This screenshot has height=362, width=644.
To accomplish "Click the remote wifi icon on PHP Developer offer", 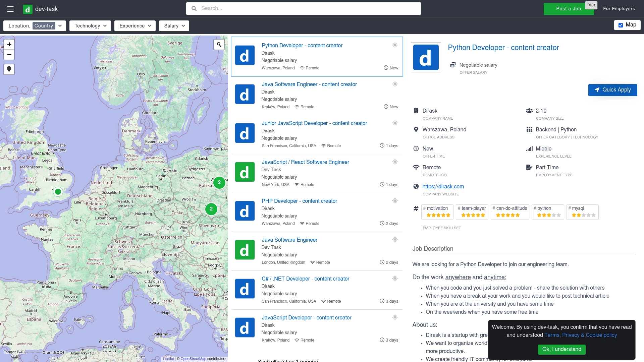I will (301, 223).
